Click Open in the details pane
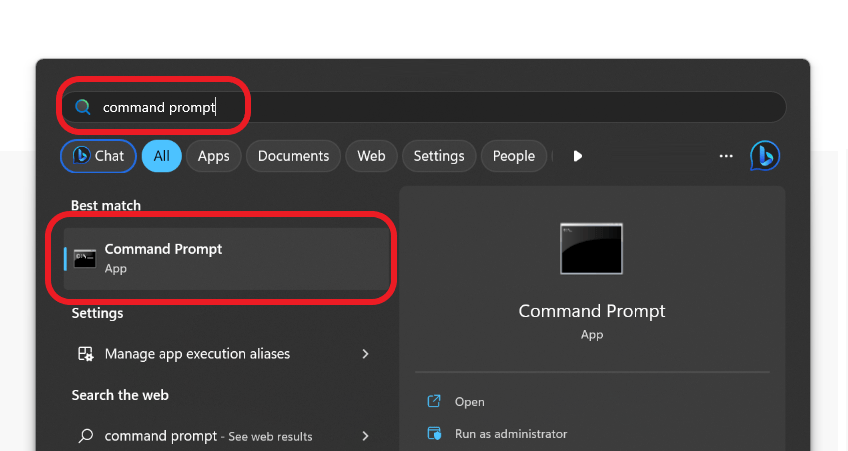848x451 pixels. pyautogui.click(x=469, y=402)
